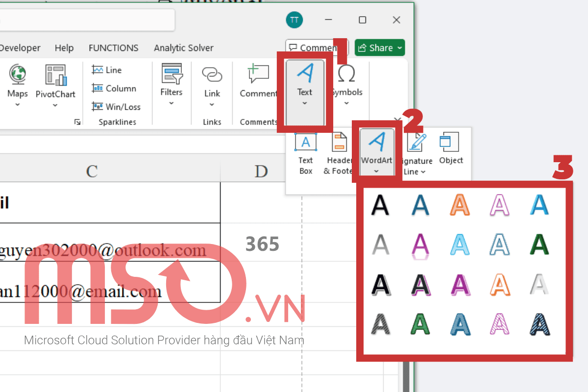Insert a Column sparkline
Screen dimensions: 588x392
(112, 88)
